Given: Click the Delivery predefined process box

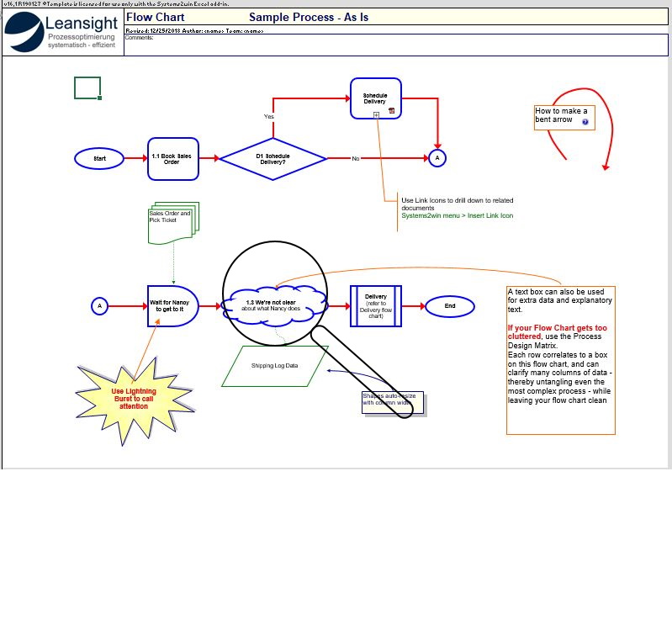Looking at the screenshot, I should pos(376,305).
